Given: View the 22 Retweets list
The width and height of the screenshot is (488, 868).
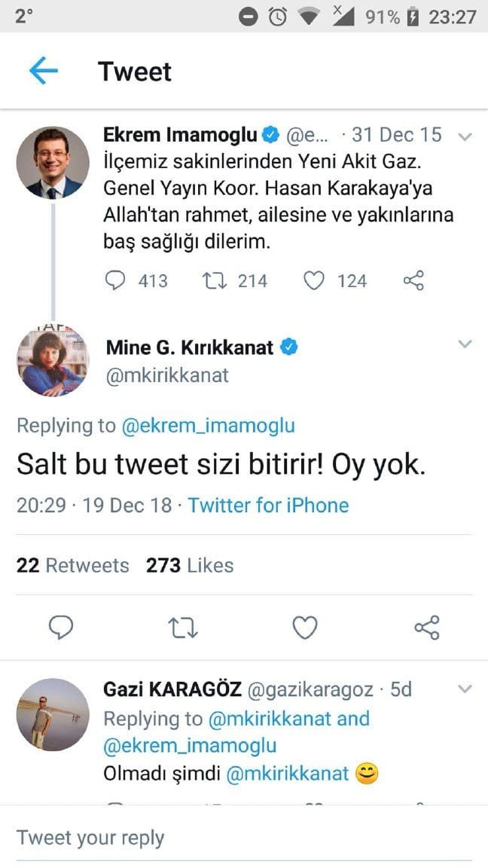Looking at the screenshot, I should coord(72,565).
